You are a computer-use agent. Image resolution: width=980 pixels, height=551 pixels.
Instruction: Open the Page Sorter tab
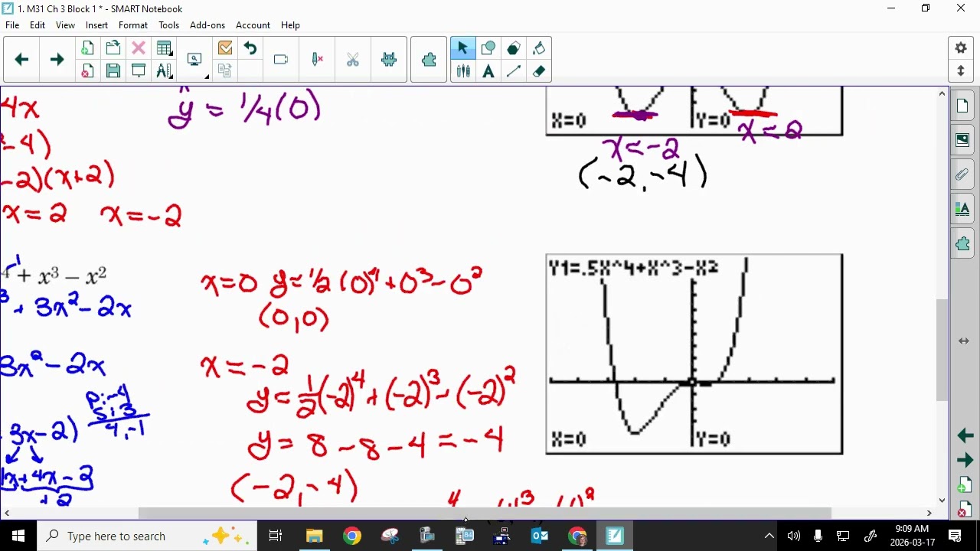(962, 106)
